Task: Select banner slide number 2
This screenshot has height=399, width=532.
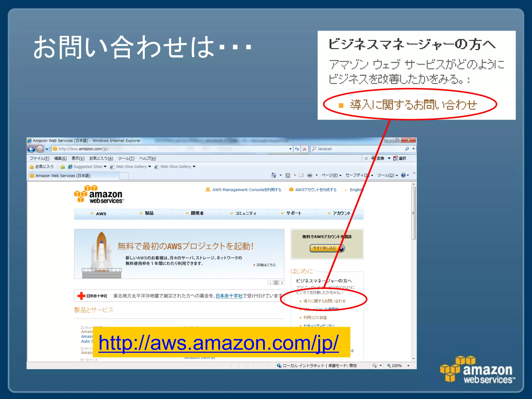Action: pyautogui.click(x=276, y=283)
